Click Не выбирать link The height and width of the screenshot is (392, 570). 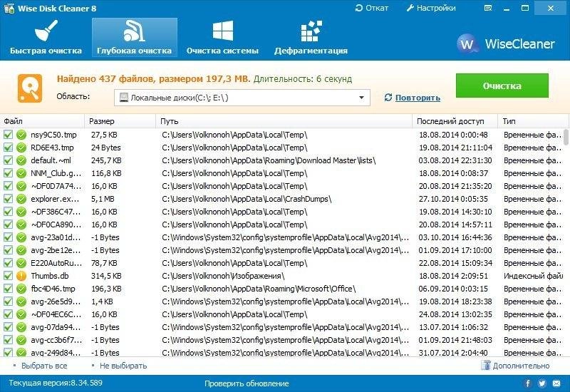coord(123,366)
